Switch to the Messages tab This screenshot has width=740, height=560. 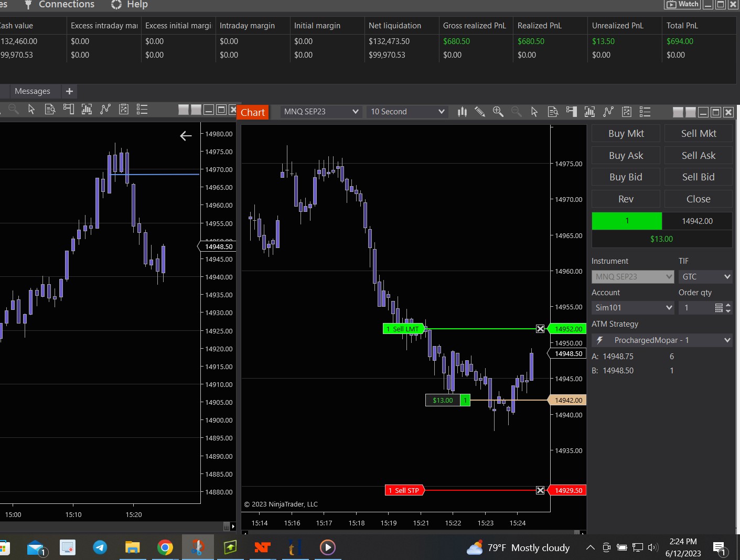[33, 91]
